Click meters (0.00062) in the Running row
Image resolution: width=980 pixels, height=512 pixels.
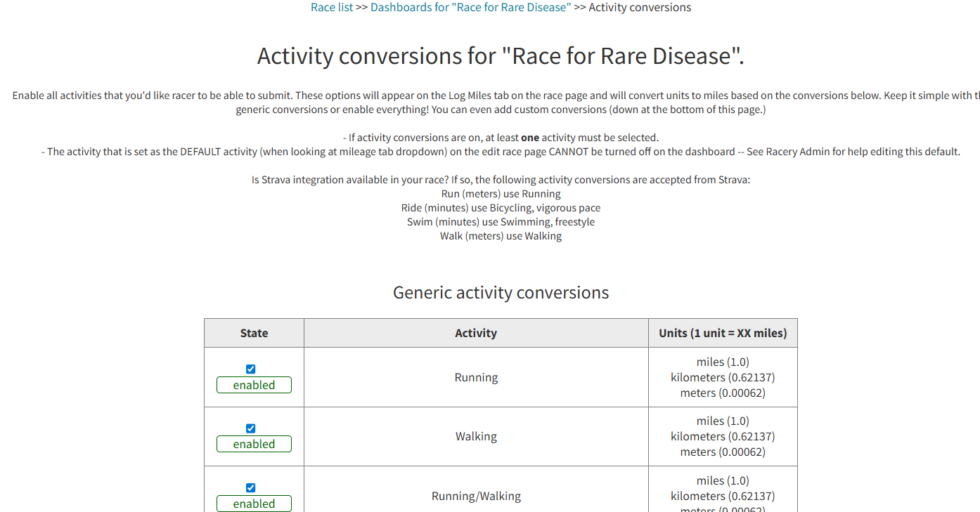pyautogui.click(x=722, y=393)
